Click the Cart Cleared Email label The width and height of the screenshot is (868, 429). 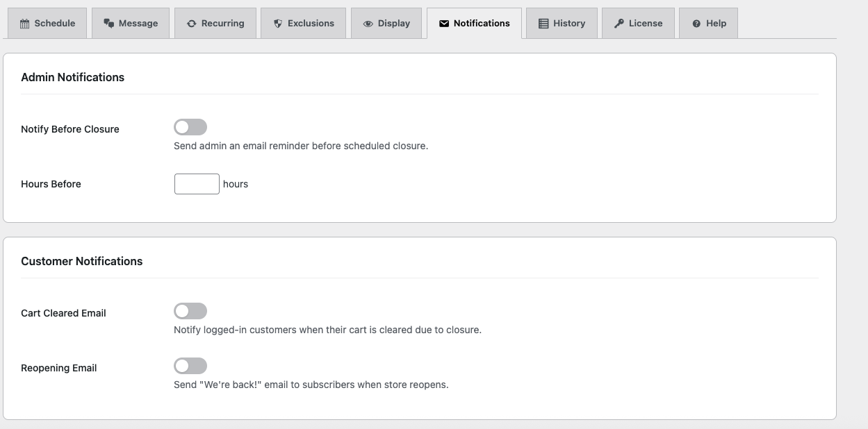point(63,313)
